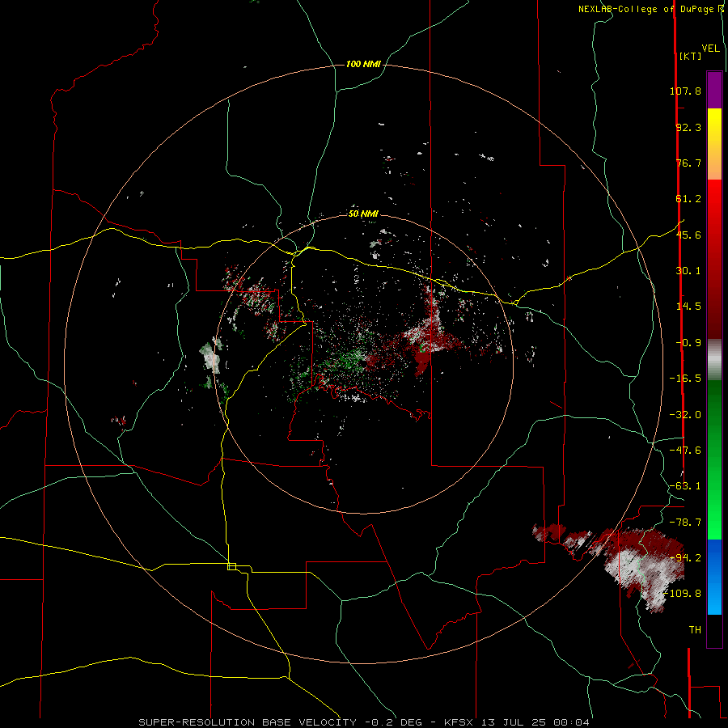Click the Super-Resolution Base Velocity KFSX caption
Image resolution: width=728 pixels, height=728 pixels.
364,722
